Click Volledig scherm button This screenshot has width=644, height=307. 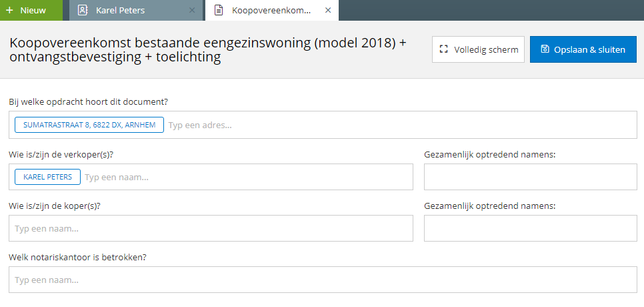coord(478,49)
